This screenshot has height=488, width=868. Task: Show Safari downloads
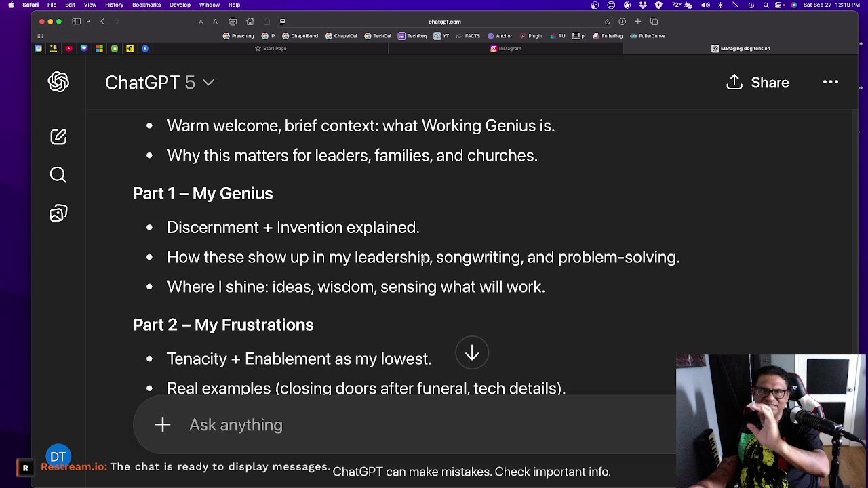(x=622, y=22)
